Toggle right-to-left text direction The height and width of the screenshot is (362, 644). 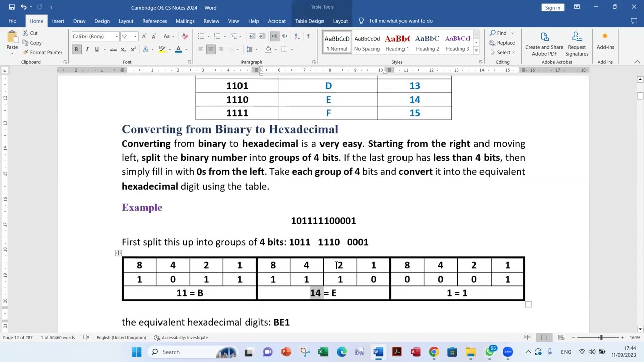click(285, 36)
